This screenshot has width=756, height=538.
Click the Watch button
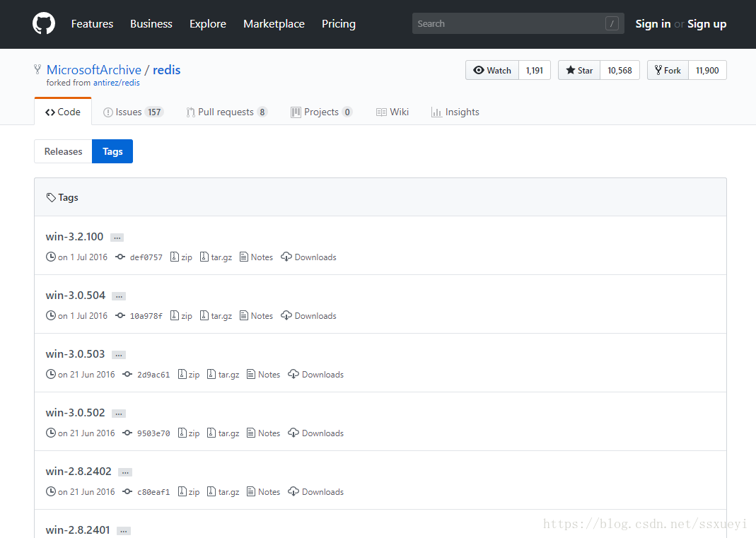(492, 71)
